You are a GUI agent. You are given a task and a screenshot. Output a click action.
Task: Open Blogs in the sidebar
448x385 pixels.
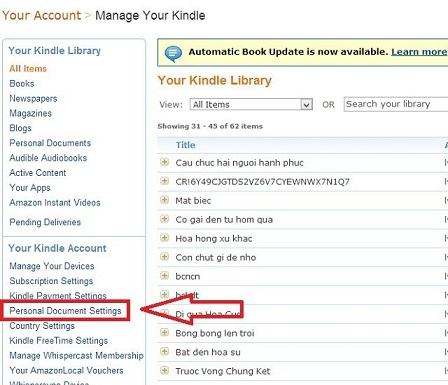click(x=20, y=128)
